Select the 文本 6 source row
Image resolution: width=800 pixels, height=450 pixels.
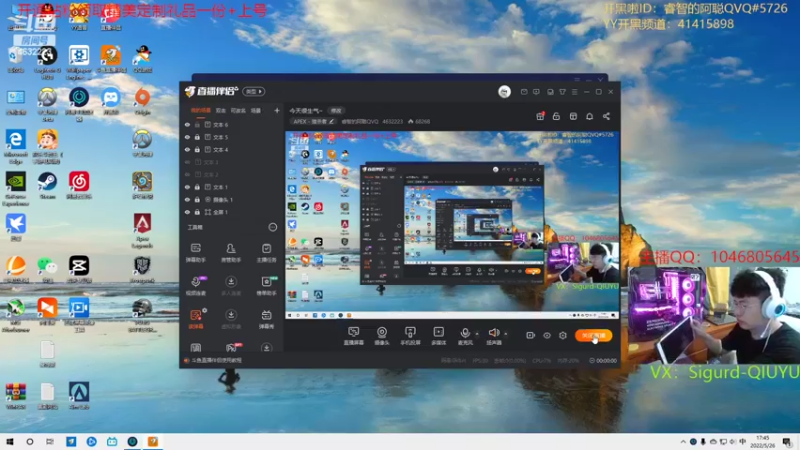coord(232,124)
